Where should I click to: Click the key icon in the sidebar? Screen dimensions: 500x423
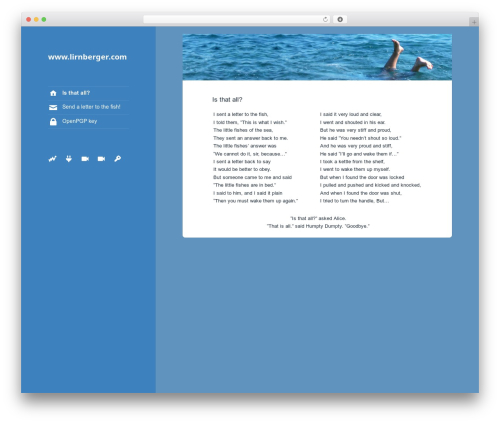tap(118, 159)
